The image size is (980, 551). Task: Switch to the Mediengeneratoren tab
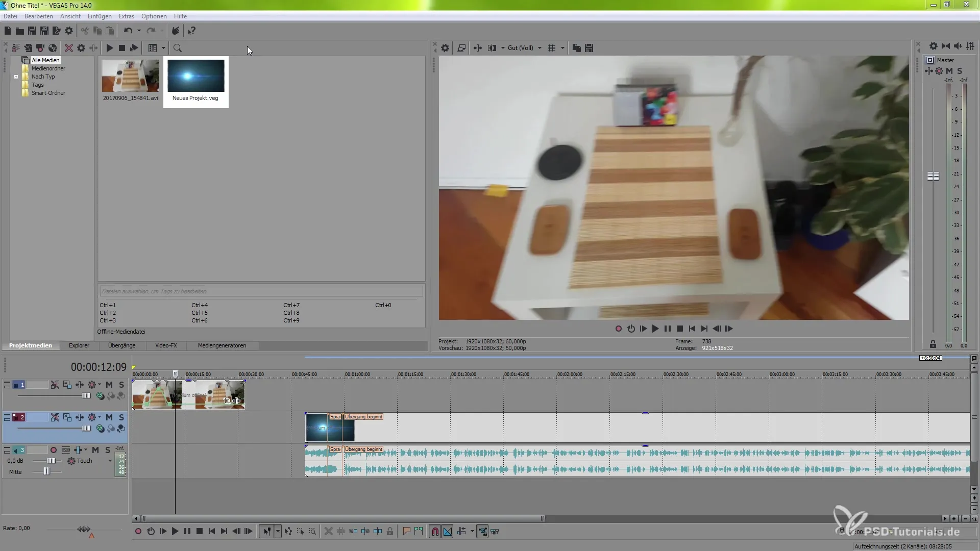[222, 345]
